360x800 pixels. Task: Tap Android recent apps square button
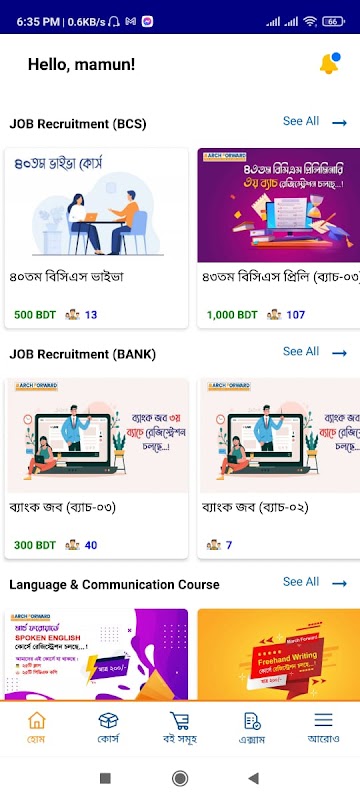105,778
